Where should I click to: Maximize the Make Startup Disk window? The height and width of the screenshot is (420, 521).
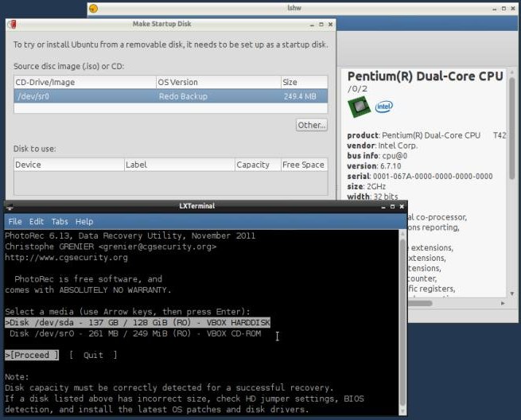[321, 24]
